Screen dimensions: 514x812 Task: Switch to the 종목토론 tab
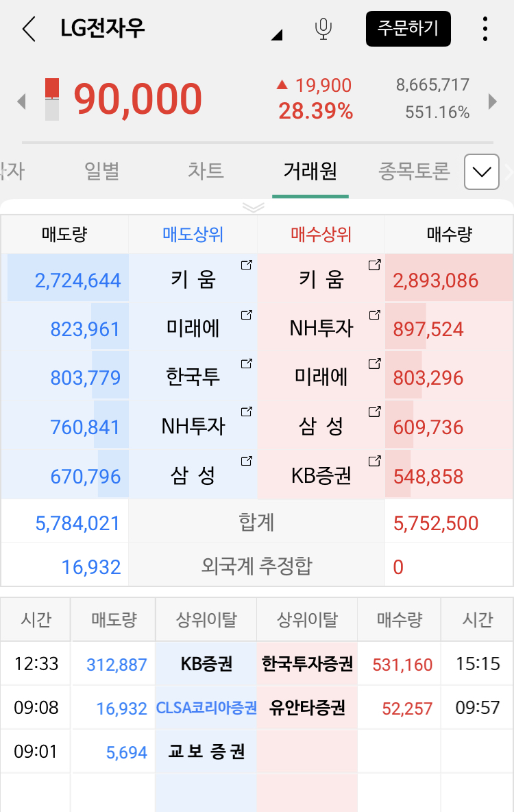(414, 170)
